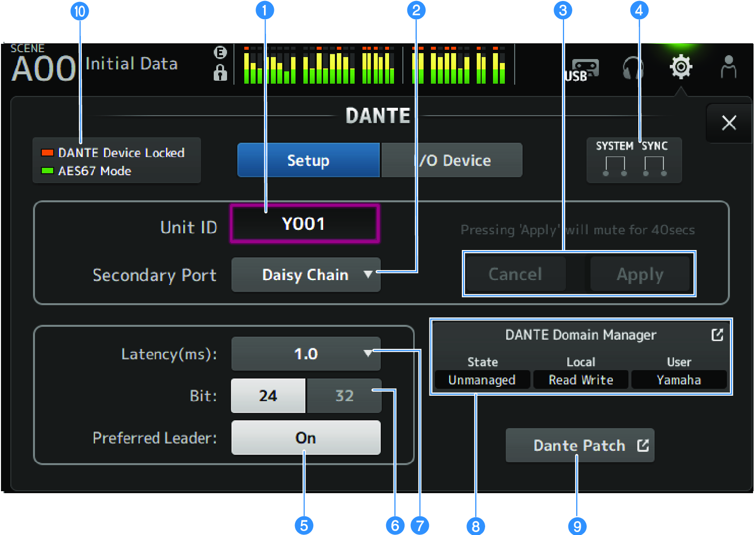Expand the Unit ID selector showing Y001
The image size is (756, 535).
point(304,223)
